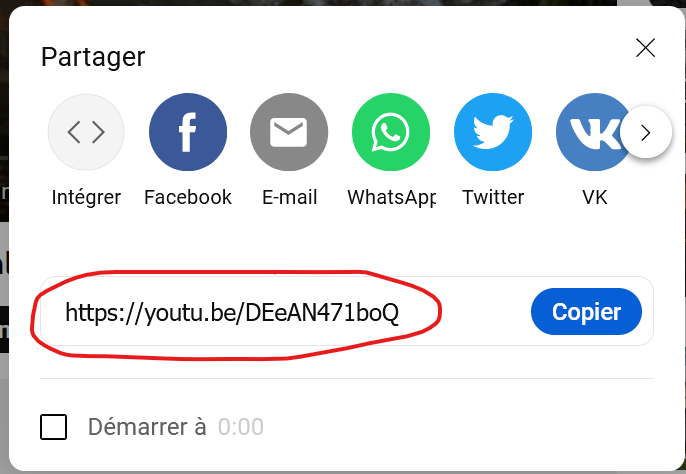This screenshot has height=474, width=686.
Task: Click the Intégrer label text
Action: [86, 197]
